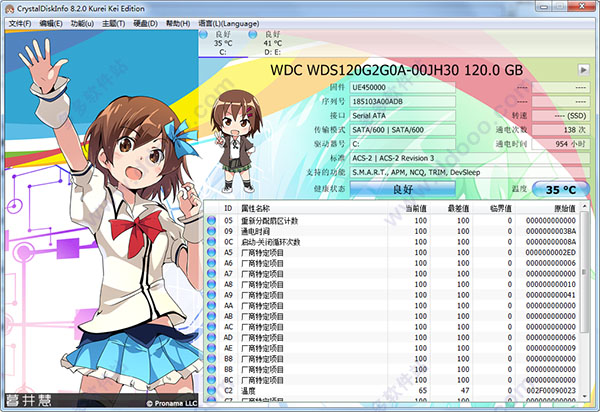Click the small chibi character image
The width and height of the screenshot is (600, 412).
pyautogui.click(x=237, y=142)
